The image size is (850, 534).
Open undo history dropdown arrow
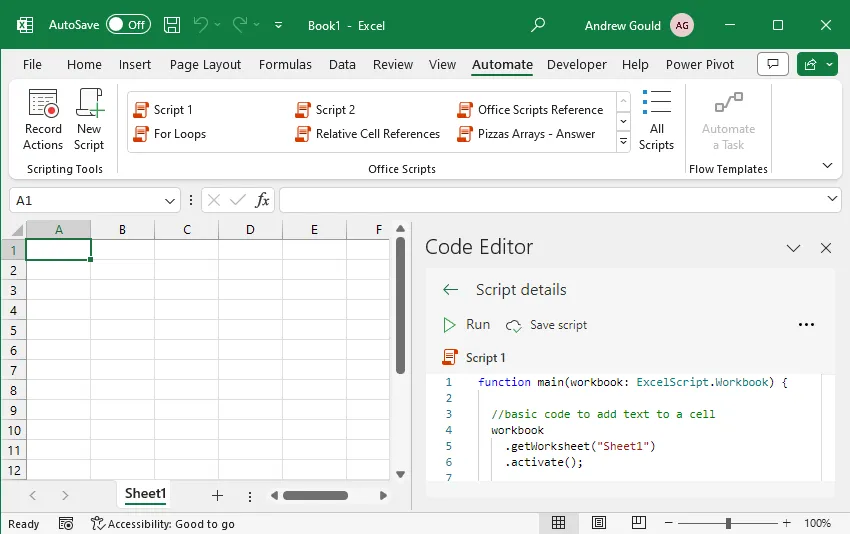(217, 24)
